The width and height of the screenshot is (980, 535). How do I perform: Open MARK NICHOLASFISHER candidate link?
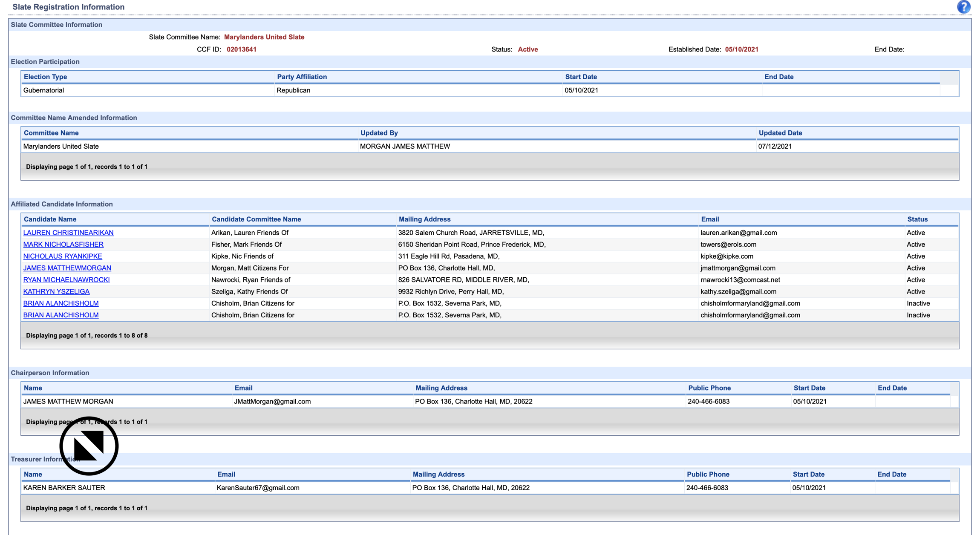click(63, 244)
